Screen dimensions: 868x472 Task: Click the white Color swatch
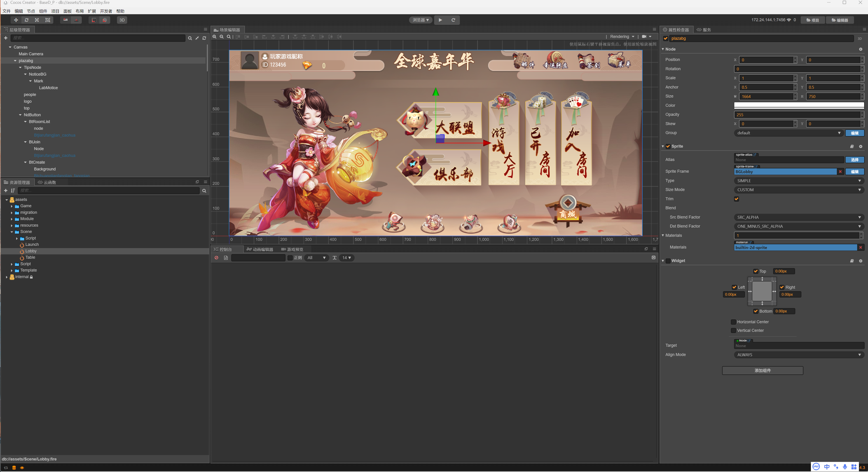(799, 105)
